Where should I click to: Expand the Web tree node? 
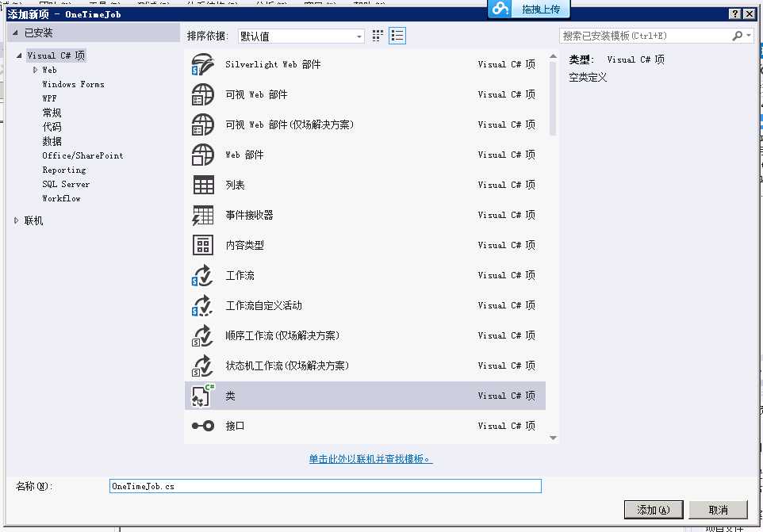click(35, 70)
